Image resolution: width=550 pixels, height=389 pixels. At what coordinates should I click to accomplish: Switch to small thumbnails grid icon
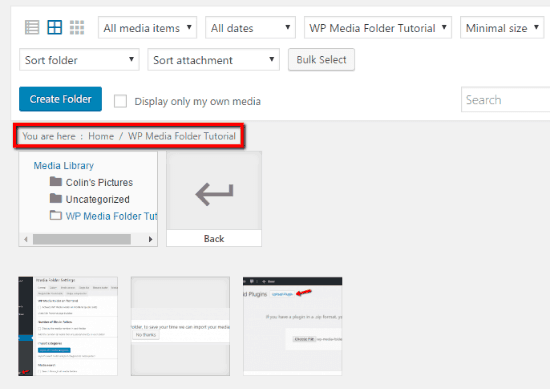[x=77, y=27]
